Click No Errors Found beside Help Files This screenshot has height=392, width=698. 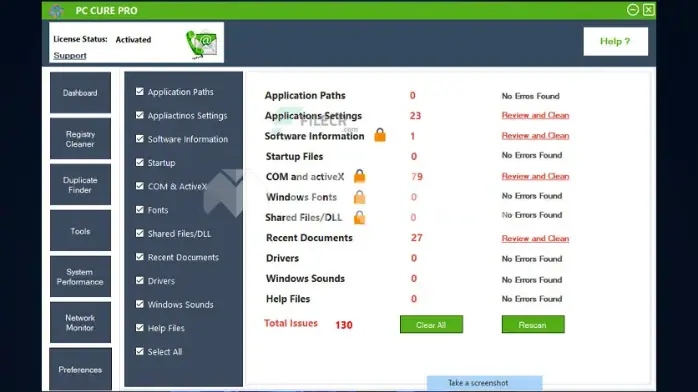(x=532, y=299)
